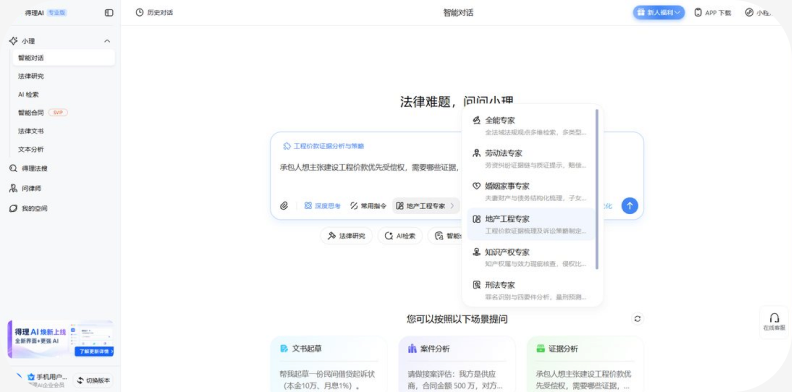The width and height of the screenshot is (792, 392).
Task: Click into the question input text
Action: (369, 168)
